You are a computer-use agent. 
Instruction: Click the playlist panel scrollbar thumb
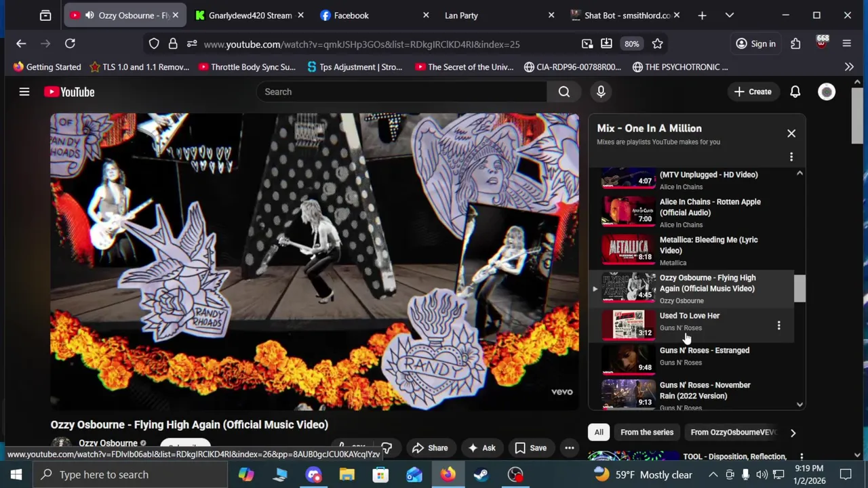(x=800, y=288)
